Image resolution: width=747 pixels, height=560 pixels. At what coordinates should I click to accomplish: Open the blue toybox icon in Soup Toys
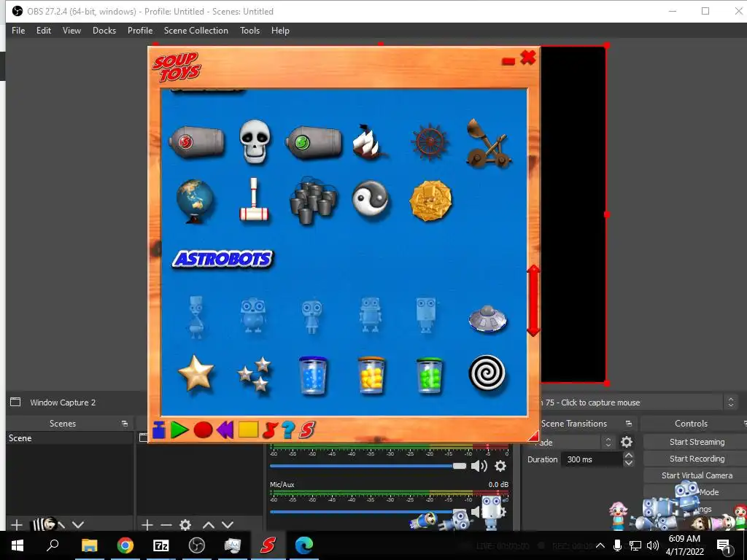coord(159,430)
